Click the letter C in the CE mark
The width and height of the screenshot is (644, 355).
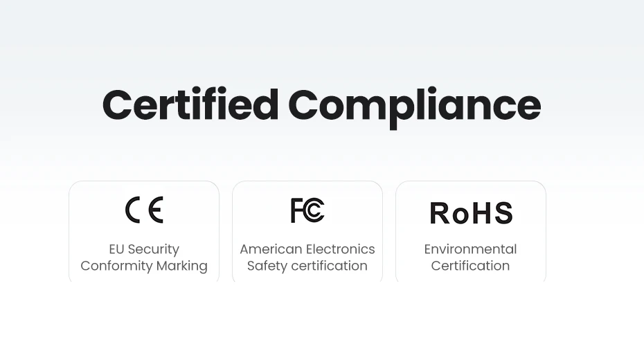click(134, 210)
